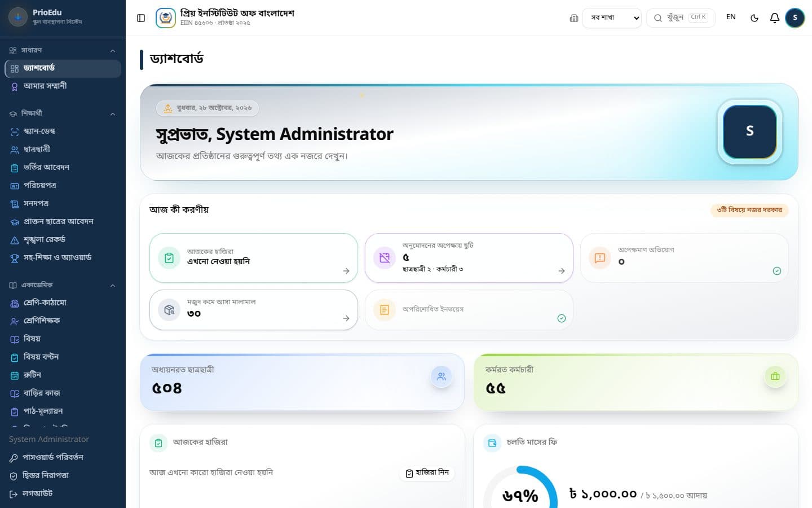Click the হাজিরা নিন button
812x508 pixels.
[428, 472]
